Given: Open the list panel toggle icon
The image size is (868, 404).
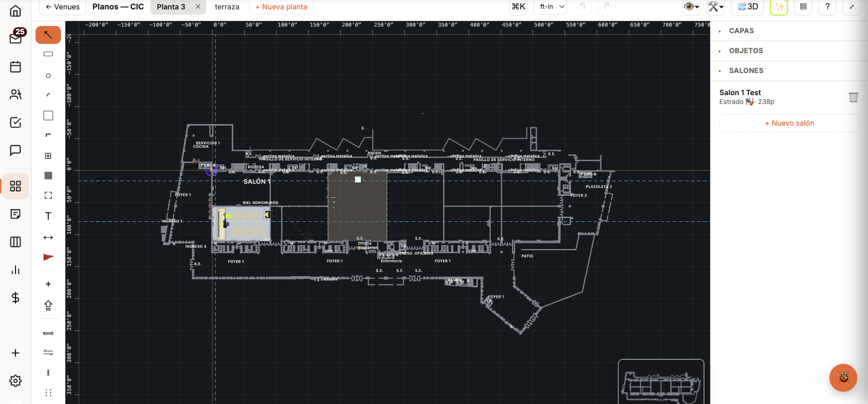Looking at the screenshot, I should point(803,7).
